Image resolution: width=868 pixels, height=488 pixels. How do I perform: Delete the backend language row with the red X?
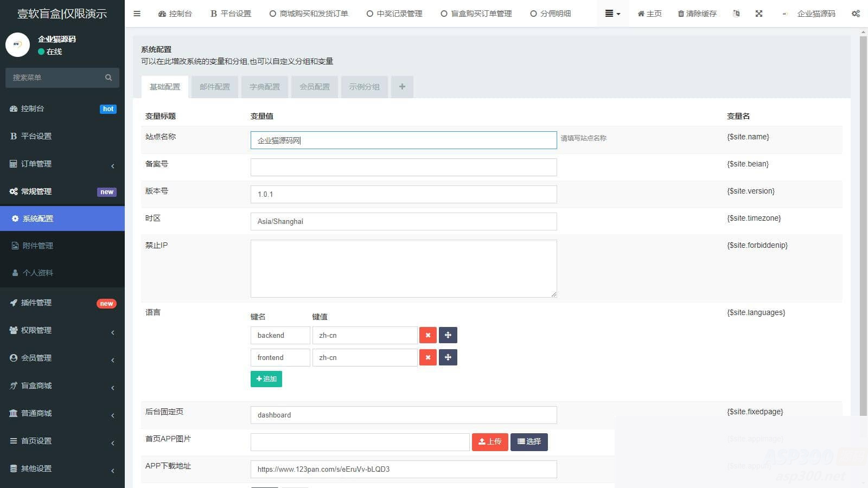click(428, 335)
